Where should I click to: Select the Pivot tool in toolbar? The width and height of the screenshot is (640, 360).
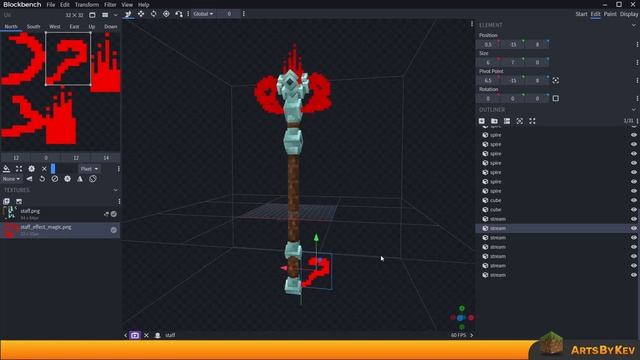(x=166, y=14)
